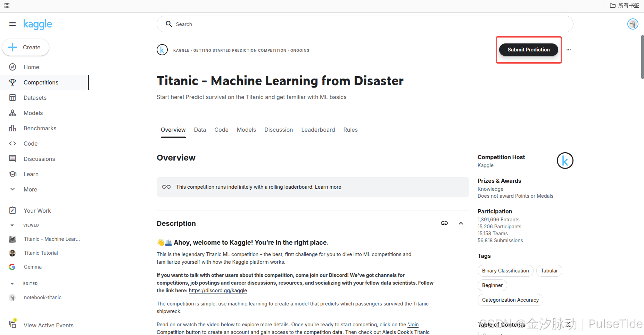The height and width of the screenshot is (335, 644).
Task: Click the Competition Host Kaggle logo
Action: coord(565,161)
